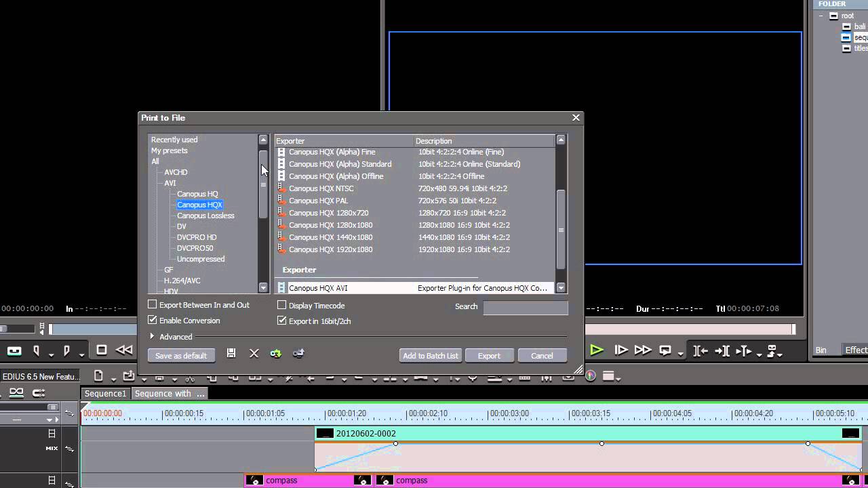868x488 pixels.
Task: Select the 20120602-0002 clip on timeline
Action: point(588,434)
